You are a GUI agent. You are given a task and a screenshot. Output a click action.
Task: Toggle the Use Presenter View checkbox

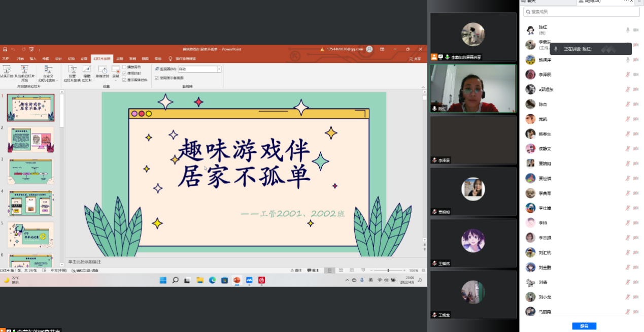pyautogui.click(x=157, y=78)
